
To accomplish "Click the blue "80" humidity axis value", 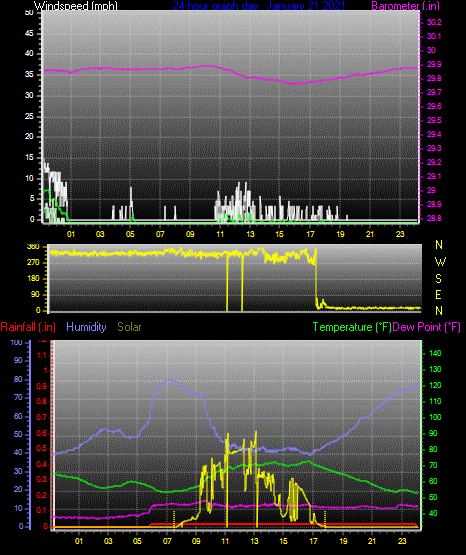I will point(18,379).
